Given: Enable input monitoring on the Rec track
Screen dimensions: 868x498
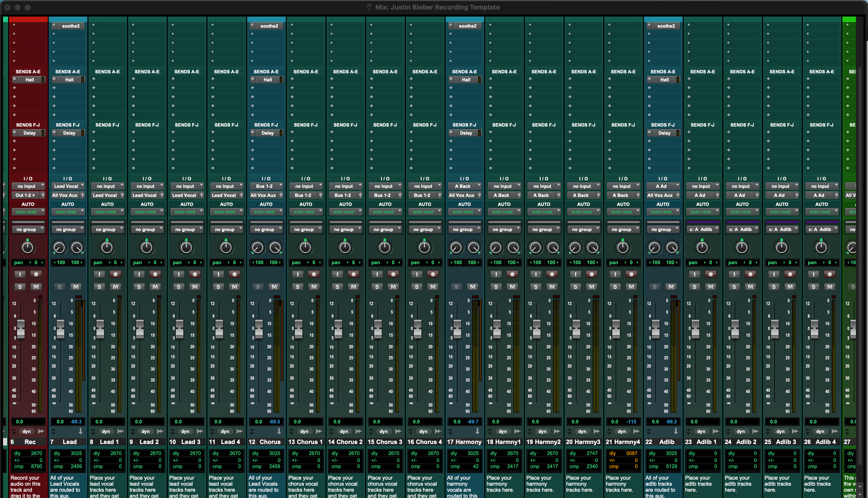Looking at the screenshot, I should (20, 274).
